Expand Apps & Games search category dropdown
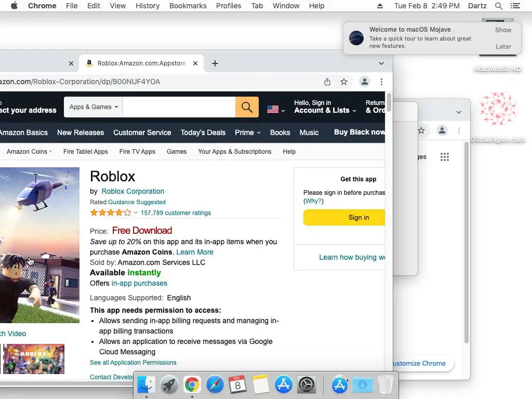Screen dimensions: 532x399 [x=94, y=107]
